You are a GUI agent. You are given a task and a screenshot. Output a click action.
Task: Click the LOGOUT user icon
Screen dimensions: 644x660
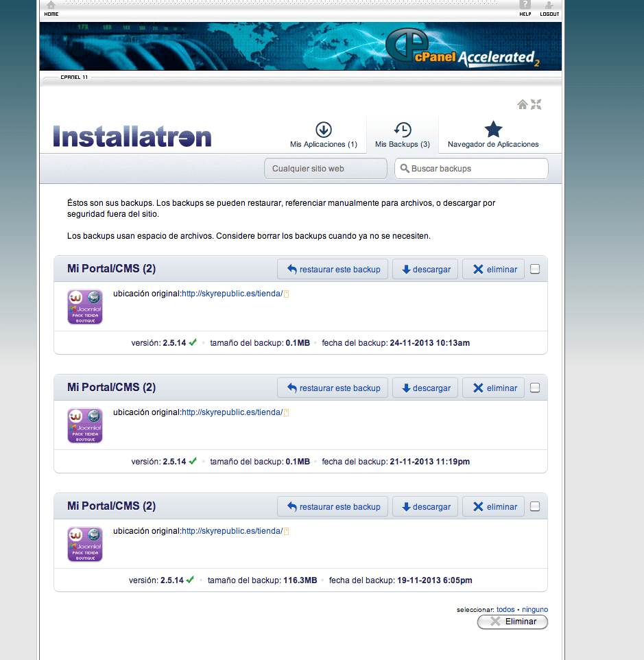pyautogui.click(x=549, y=5)
